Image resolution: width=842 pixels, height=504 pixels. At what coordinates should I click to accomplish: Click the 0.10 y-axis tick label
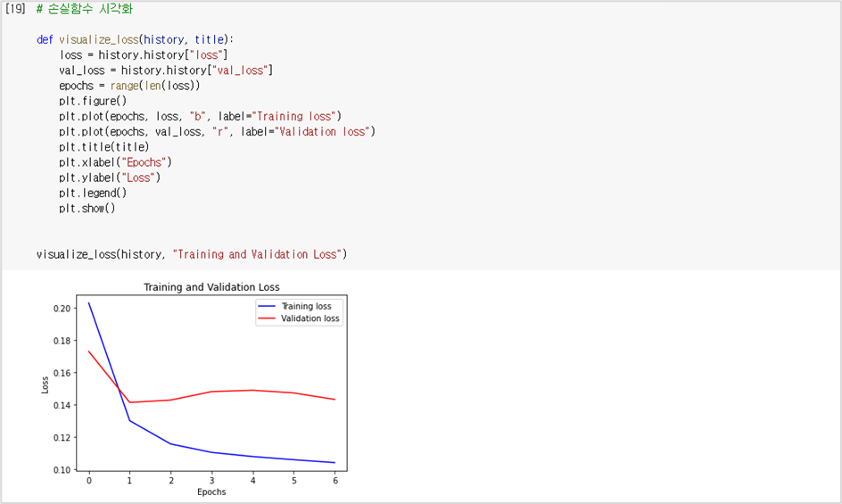(62, 469)
